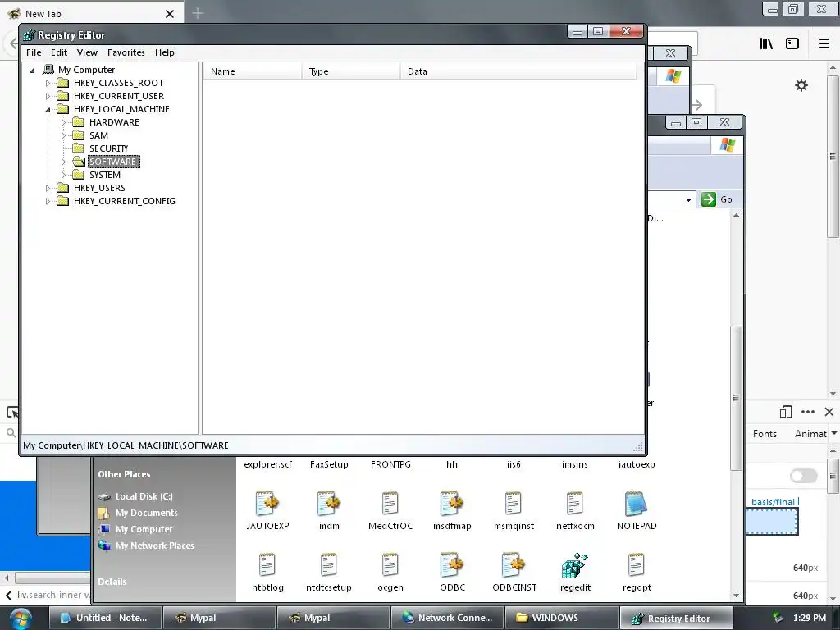This screenshot has width=840, height=630.
Task: Collapse the My Computer tree node
Action: [x=32, y=71]
